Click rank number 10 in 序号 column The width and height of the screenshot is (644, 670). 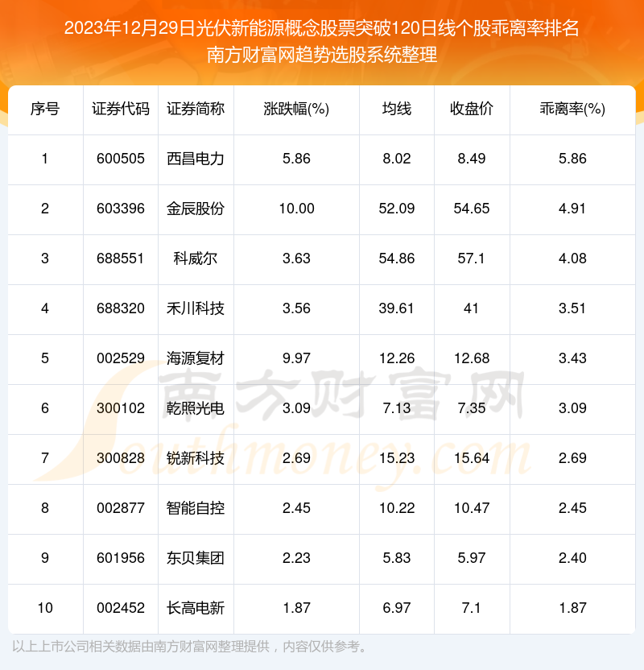[x=45, y=608]
